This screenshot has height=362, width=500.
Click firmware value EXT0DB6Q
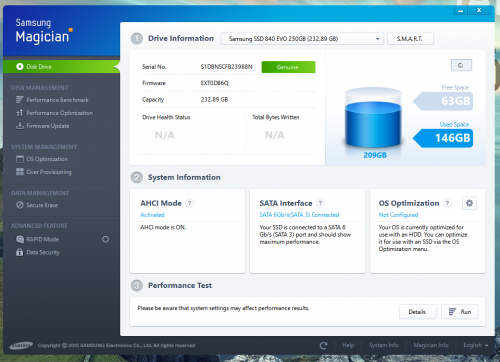[x=215, y=83]
